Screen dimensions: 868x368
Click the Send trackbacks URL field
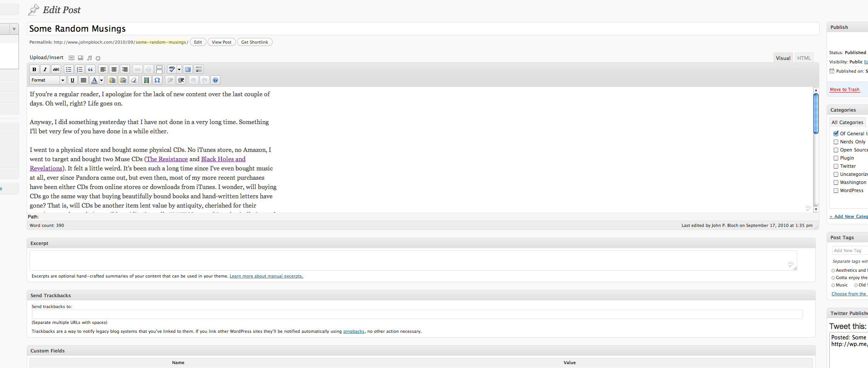(x=417, y=314)
